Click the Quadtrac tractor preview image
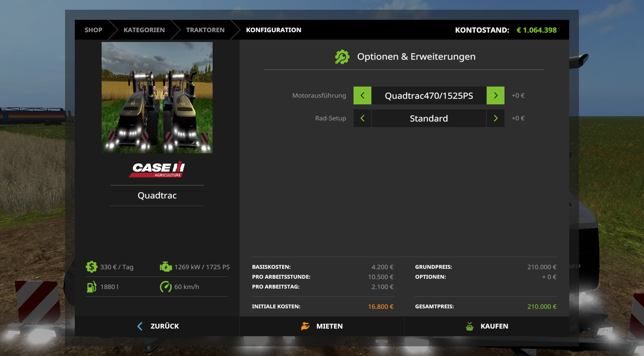This screenshot has height=356, width=644. click(x=157, y=98)
